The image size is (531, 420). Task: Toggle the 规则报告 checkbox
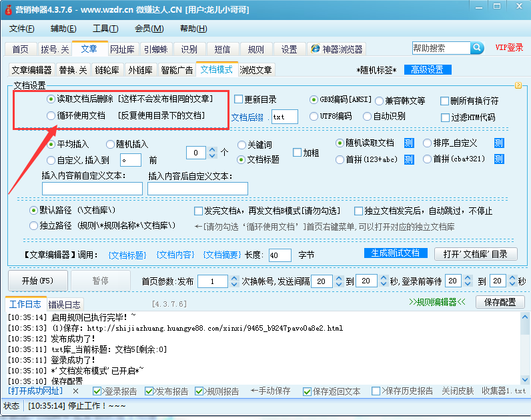click(199, 391)
